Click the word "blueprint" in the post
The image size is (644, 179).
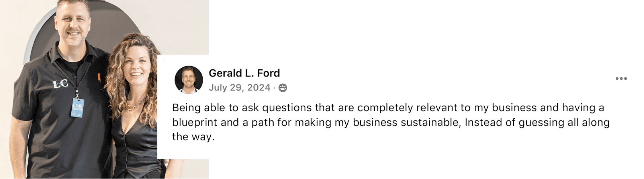194,122
